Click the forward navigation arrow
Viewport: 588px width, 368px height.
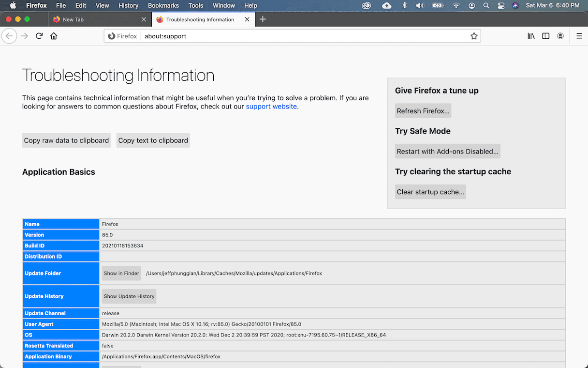24,36
